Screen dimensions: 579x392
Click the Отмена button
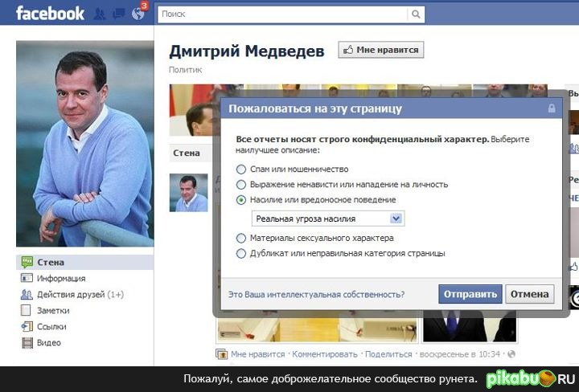529,294
